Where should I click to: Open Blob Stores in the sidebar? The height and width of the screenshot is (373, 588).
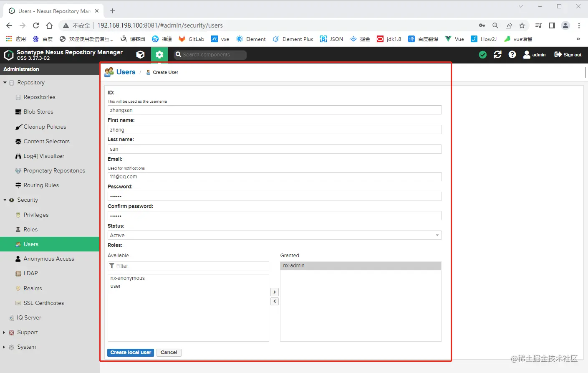(x=38, y=112)
